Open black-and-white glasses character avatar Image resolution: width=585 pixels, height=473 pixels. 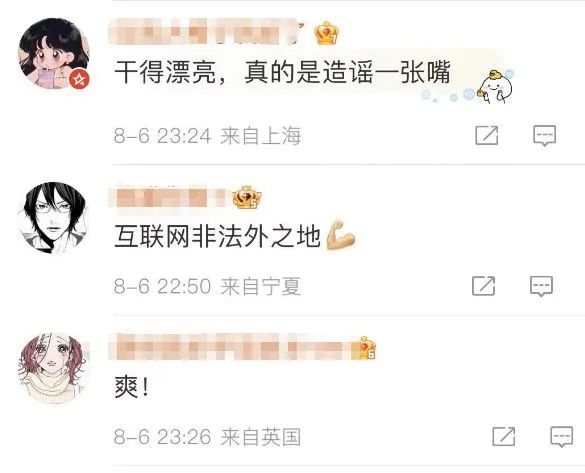tap(54, 217)
